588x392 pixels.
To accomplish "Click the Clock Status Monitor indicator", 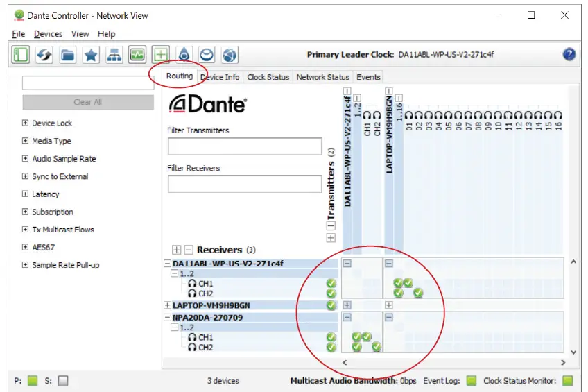I will (x=568, y=381).
